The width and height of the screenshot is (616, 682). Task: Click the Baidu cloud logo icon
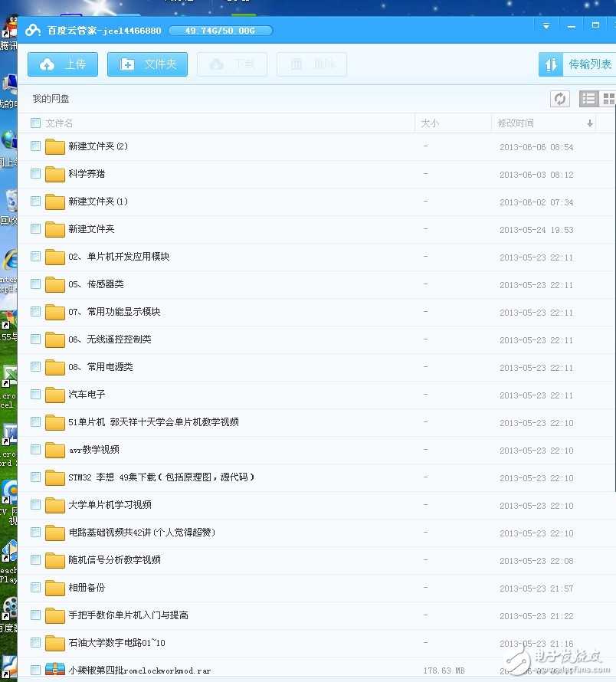click(33, 30)
